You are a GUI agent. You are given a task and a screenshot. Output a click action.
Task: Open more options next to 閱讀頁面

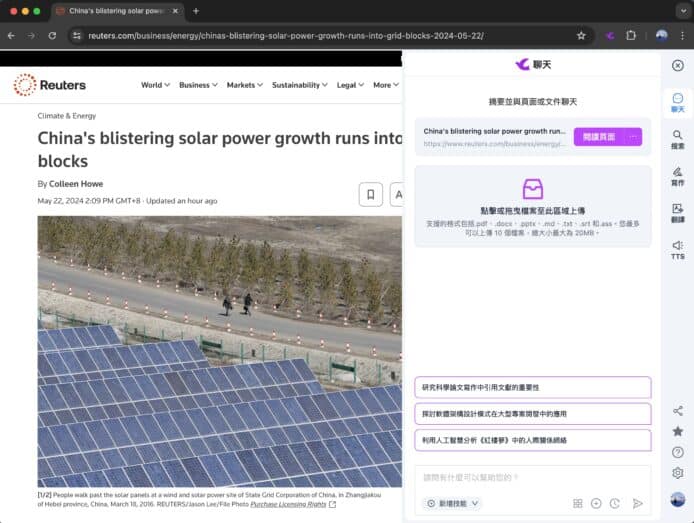point(632,136)
